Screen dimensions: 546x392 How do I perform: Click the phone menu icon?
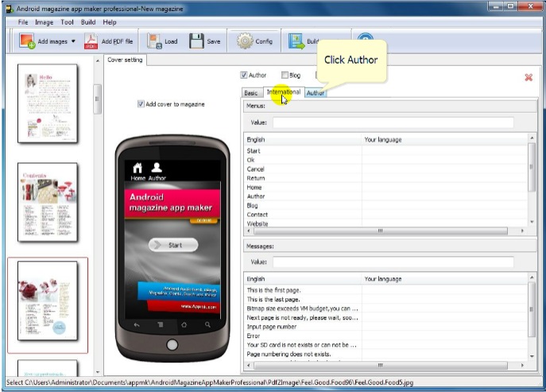(x=161, y=324)
